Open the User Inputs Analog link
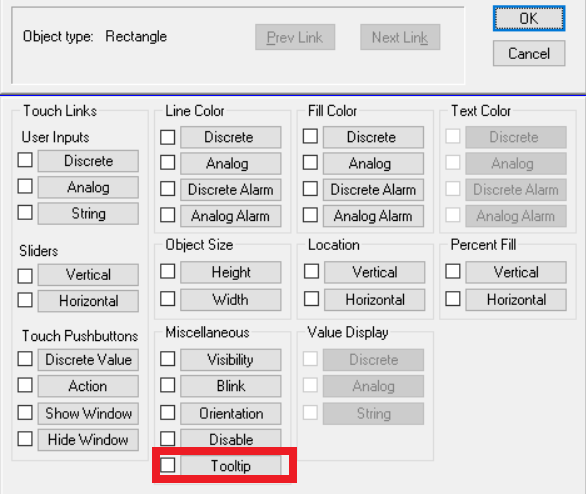The width and height of the screenshot is (586, 494). point(88,187)
